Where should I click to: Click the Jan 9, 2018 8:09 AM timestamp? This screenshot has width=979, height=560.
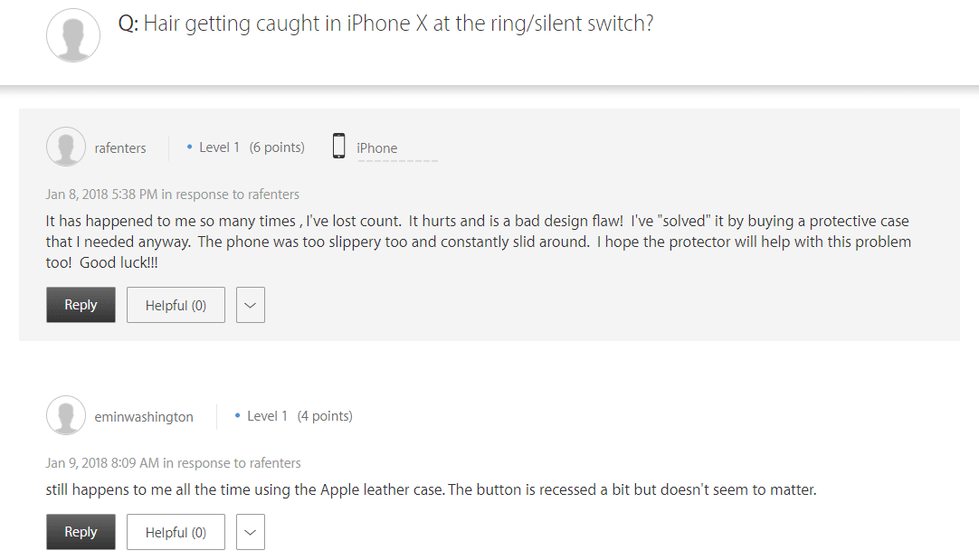pos(102,463)
